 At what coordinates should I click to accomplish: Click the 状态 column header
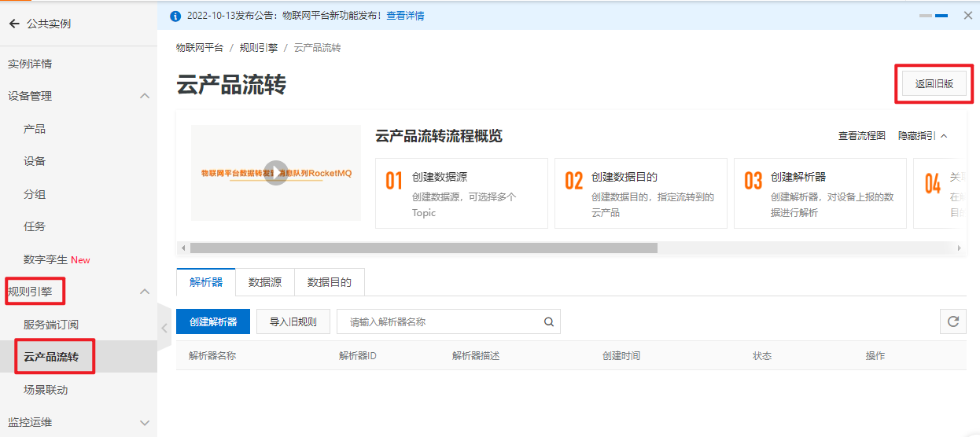pos(762,356)
